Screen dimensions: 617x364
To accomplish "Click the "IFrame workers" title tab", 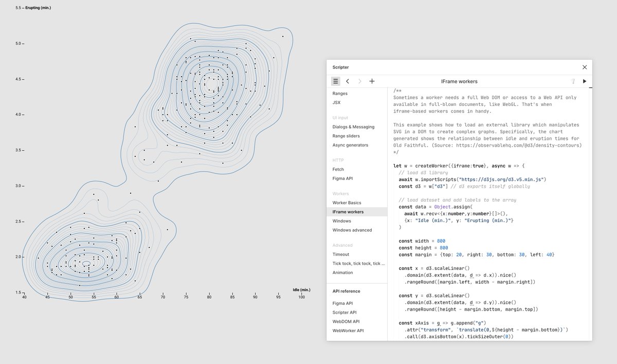I will [459, 81].
